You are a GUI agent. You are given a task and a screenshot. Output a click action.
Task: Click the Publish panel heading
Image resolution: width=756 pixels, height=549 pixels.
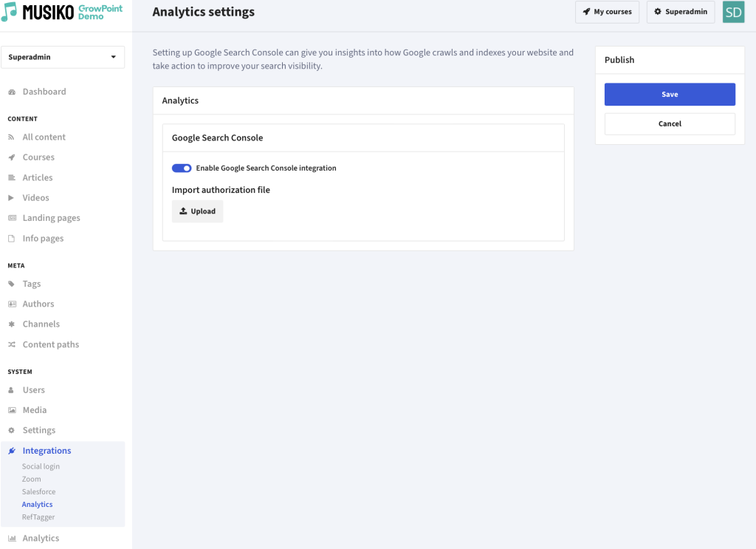(619, 60)
